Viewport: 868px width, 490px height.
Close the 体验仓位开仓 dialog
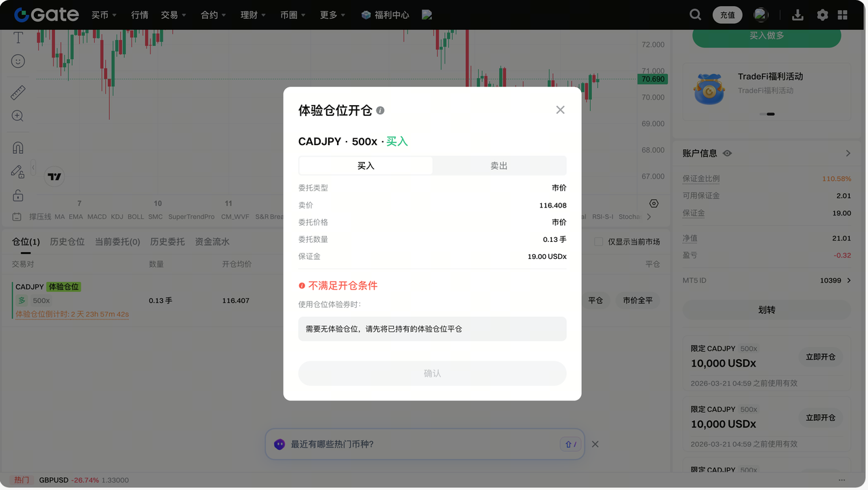point(560,110)
